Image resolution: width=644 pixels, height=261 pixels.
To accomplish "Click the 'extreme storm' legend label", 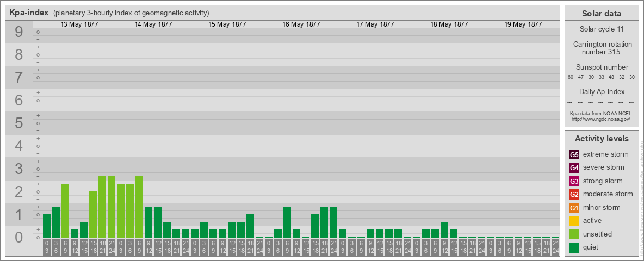I will click(606, 154).
